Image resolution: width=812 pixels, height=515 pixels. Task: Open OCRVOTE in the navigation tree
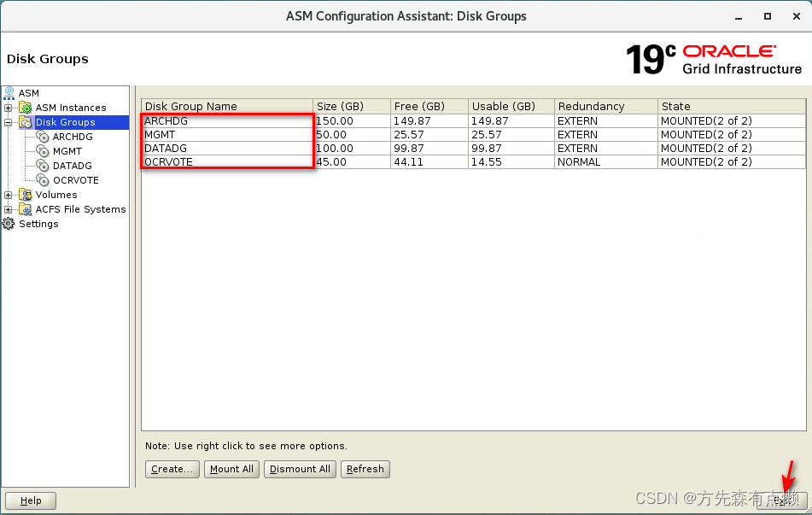click(76, 180)
